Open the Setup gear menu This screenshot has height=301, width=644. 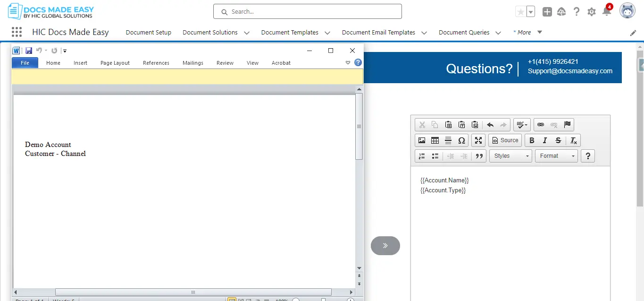592,12
